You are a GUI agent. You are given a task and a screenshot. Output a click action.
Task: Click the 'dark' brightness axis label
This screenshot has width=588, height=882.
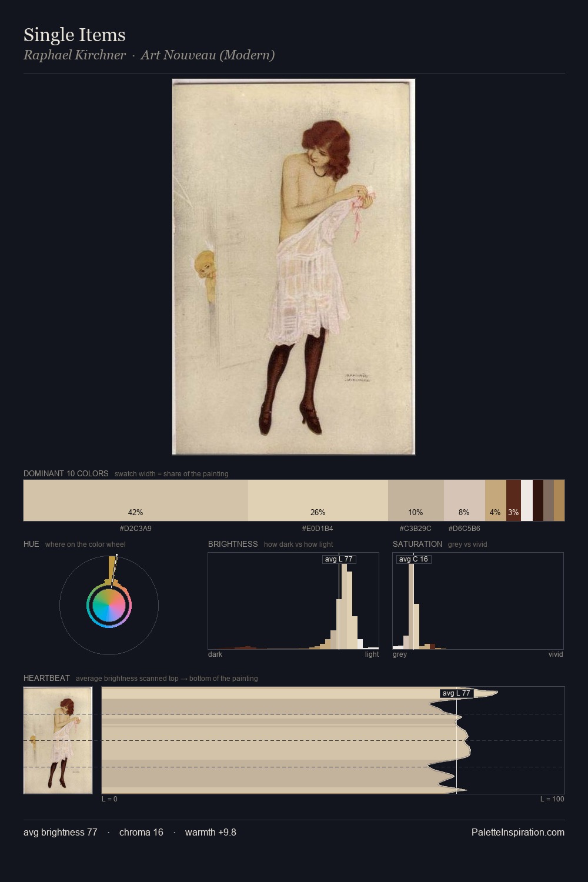215,654
